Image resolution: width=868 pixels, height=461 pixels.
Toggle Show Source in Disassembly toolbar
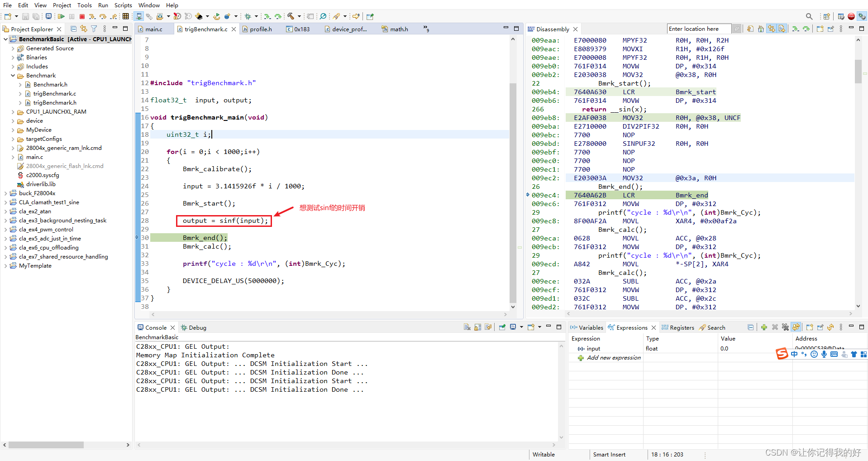click(782, 29)
